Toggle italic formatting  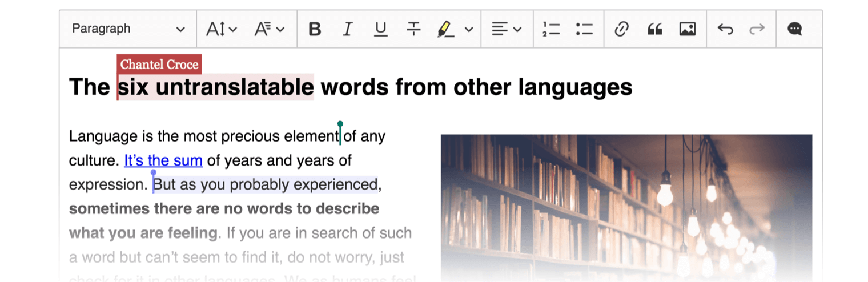347,29
